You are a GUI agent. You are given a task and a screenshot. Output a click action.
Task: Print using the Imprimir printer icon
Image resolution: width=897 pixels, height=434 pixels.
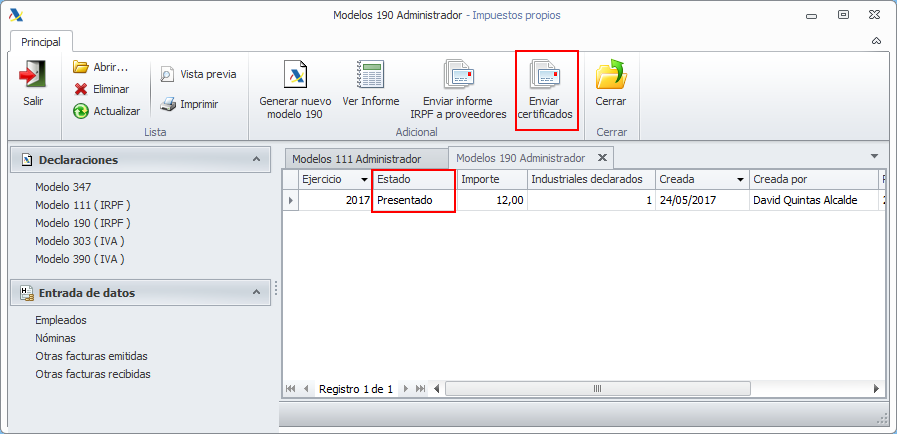coord(167,104)
